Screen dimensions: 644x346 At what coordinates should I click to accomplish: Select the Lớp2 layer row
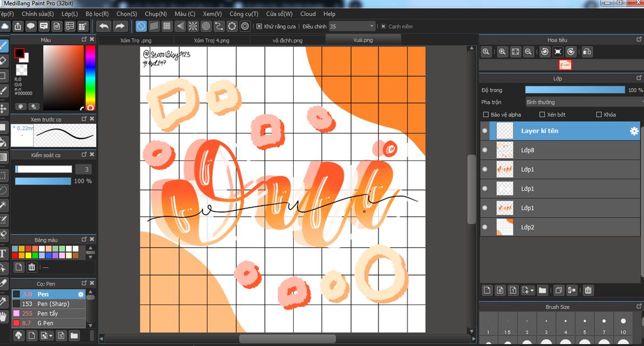tap(560, 227)
